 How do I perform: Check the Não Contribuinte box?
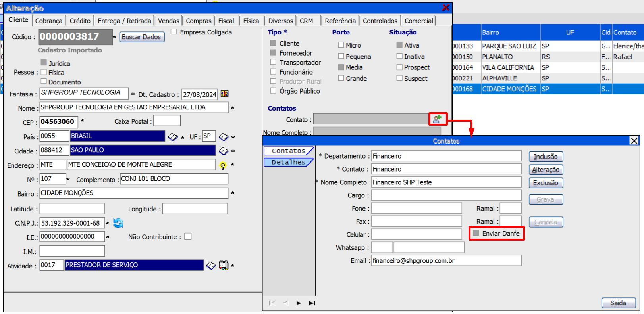[x=188, y=236]
